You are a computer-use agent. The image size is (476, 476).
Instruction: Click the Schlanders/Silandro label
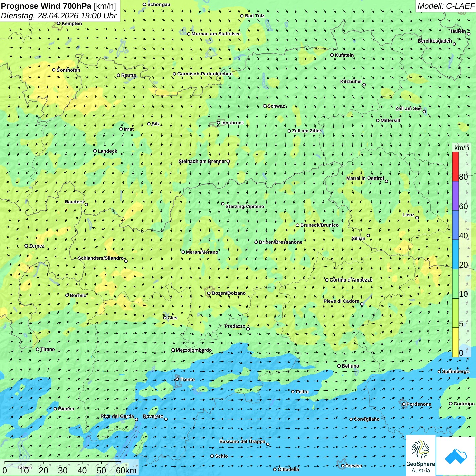(101, 258)
